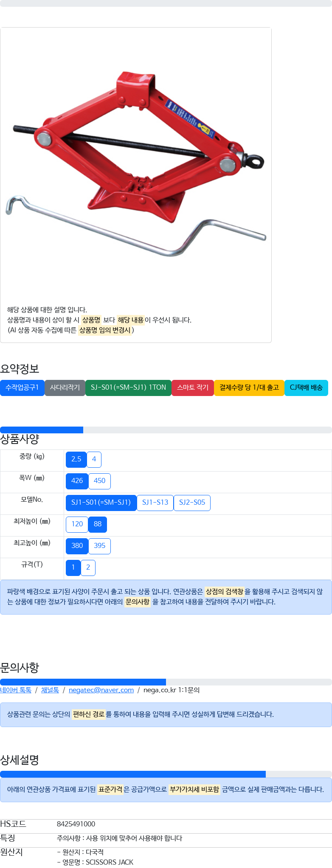Click the negatec@naver.com email link
Image resolution: width=332 pixels, height=868 pixels.
[x=101, y=690]
